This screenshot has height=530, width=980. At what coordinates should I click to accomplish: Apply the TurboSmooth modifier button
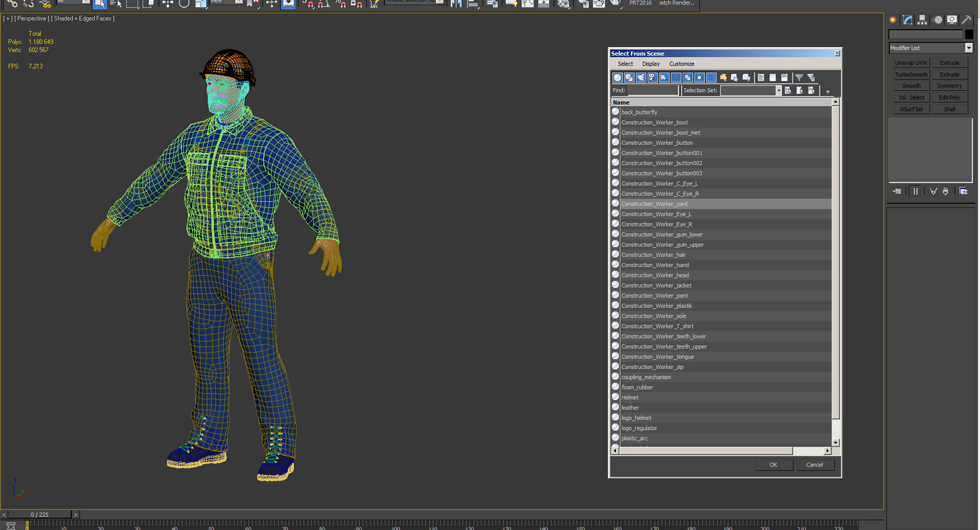pyautogui.click(x=911, y=74)
